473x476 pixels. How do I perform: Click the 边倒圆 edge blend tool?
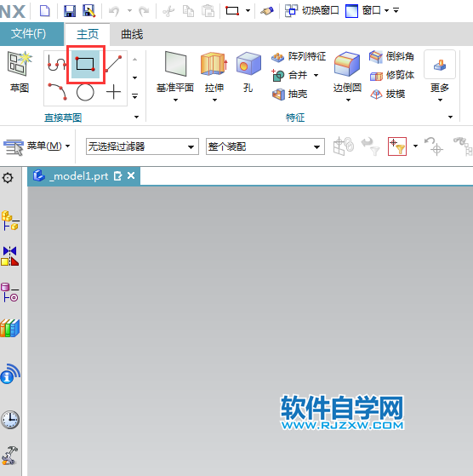(x=347, y=72)
